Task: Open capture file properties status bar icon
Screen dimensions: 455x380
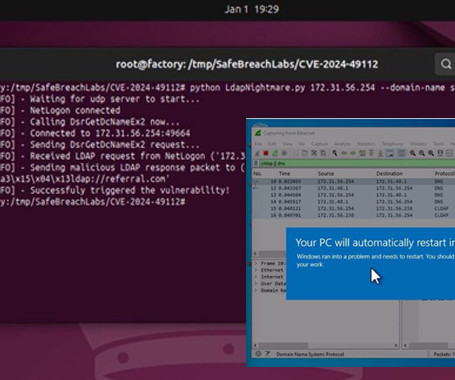Action: click(x=267, y=354)
